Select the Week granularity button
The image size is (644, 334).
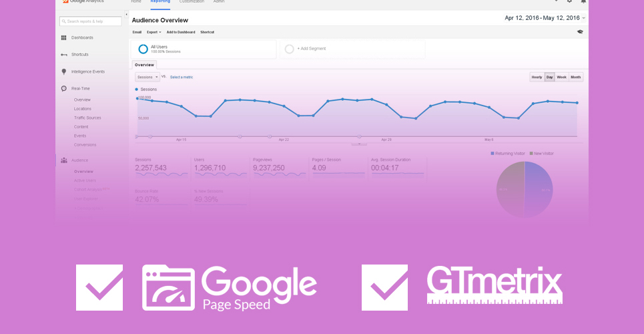(561, 77)
